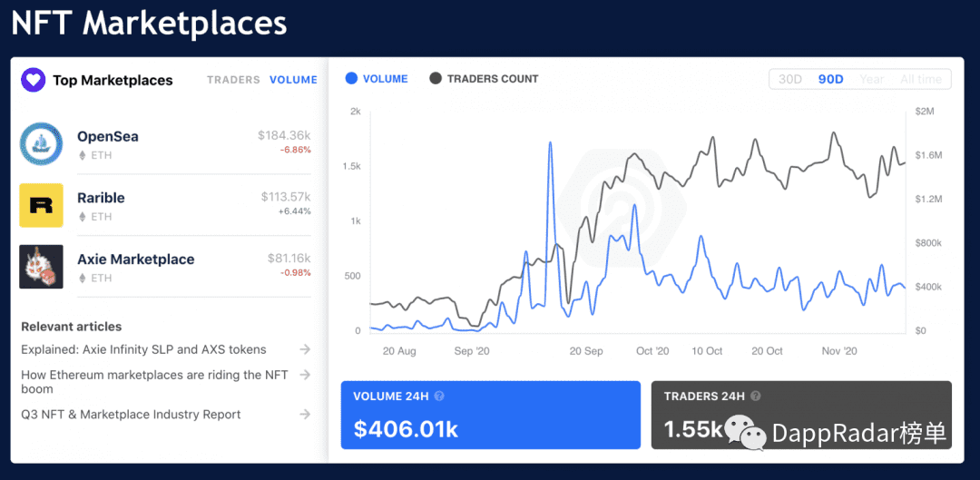This screenshot has width=980, height=480.
Task: Open 'How Ethereum marketplaces are riding the NFT boom'
Action: [x=154, y=381]
